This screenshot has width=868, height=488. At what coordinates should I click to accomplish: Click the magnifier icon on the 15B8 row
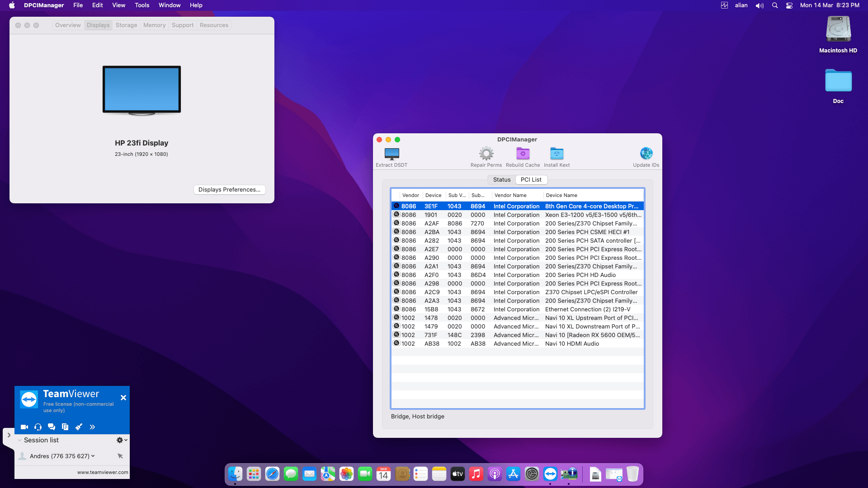tap(396, 309)
